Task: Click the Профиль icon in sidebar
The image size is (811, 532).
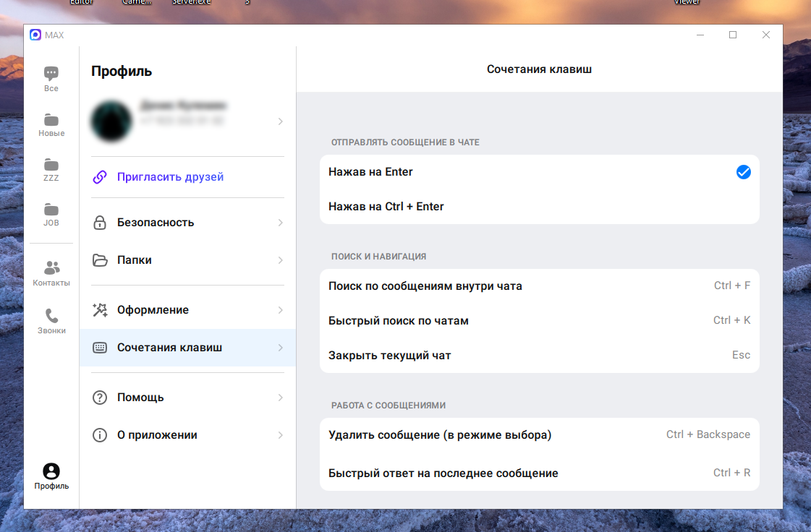Action: pos(51,471)
